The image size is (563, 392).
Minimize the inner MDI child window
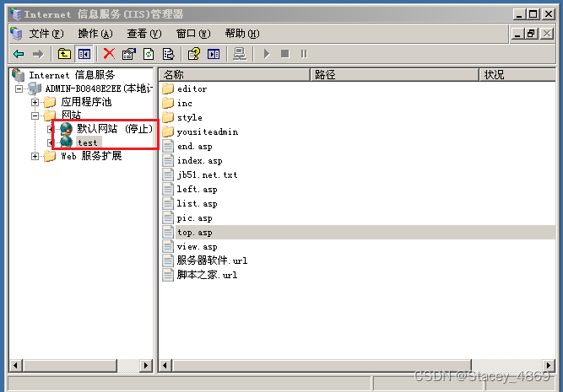(517, 34)
